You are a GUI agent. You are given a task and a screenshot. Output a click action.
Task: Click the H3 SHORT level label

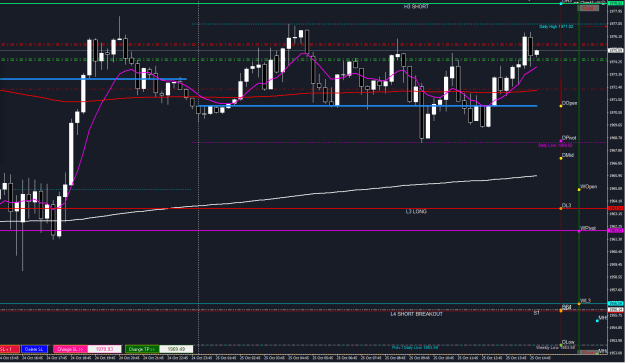[416, 7]
